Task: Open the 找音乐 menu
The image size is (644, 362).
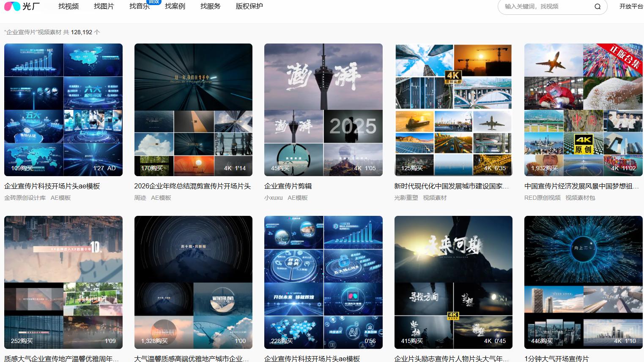Action: tap(140, 6)
